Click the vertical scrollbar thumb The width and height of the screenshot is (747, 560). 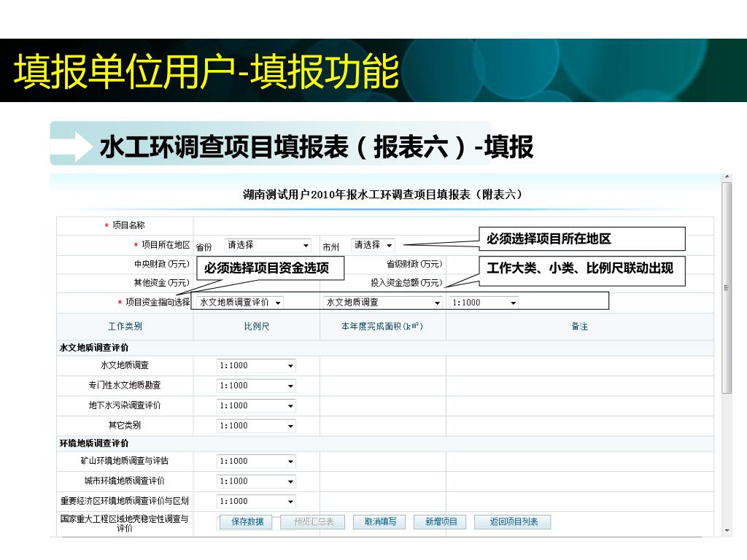[x=727, y=287]
